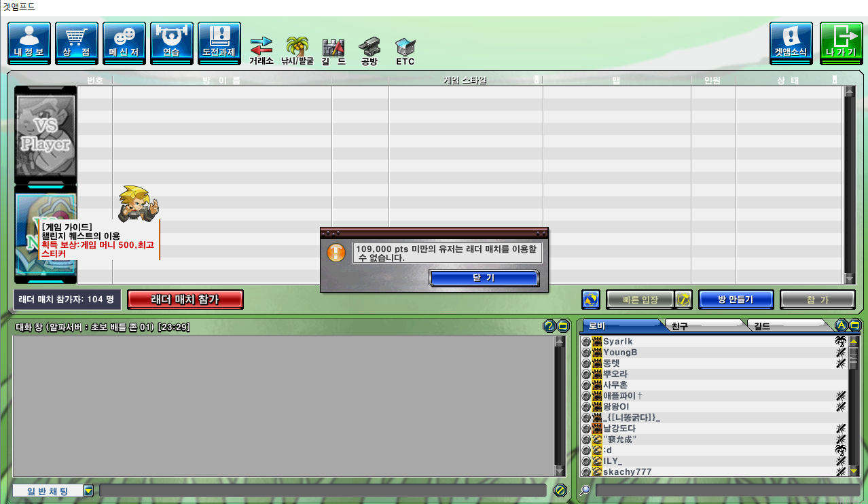Open the 게임 스타일 column filter dropdown

pyautogui.click(x=537, y=80)
